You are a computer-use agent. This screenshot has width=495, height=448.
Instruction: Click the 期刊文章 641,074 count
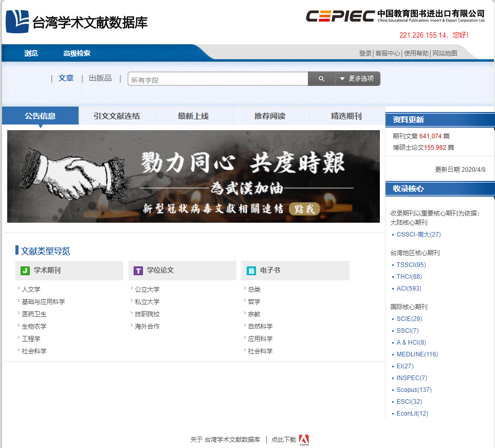click(421, 136)
